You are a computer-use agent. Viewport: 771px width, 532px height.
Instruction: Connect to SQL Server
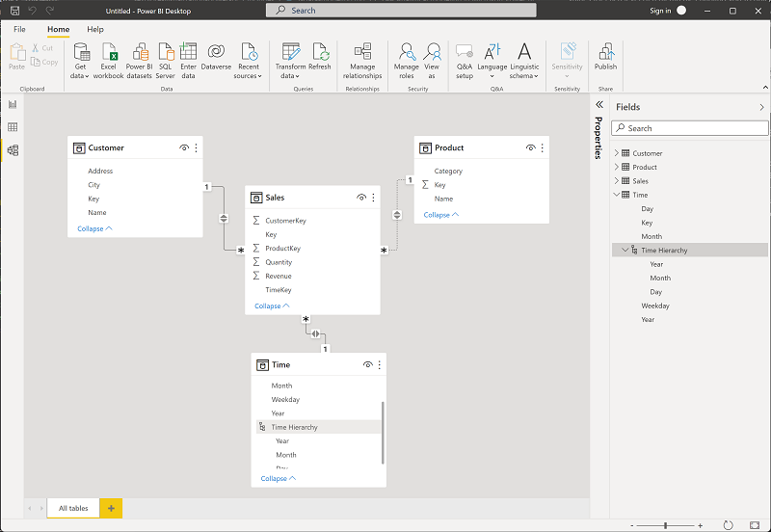[165, 61]
